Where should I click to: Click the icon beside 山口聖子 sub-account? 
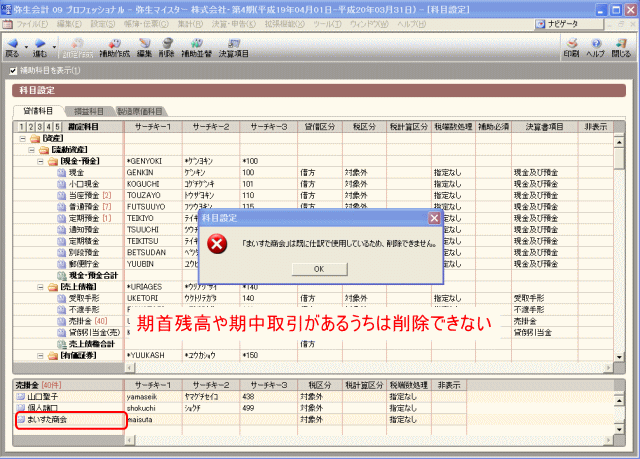[20, 397]
